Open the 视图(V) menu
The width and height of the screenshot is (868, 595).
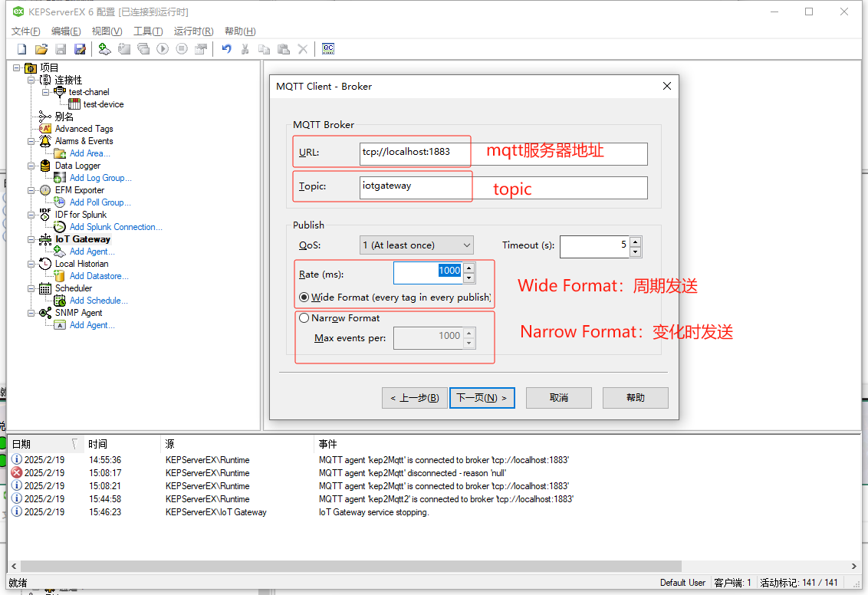(x=107, y=31)
